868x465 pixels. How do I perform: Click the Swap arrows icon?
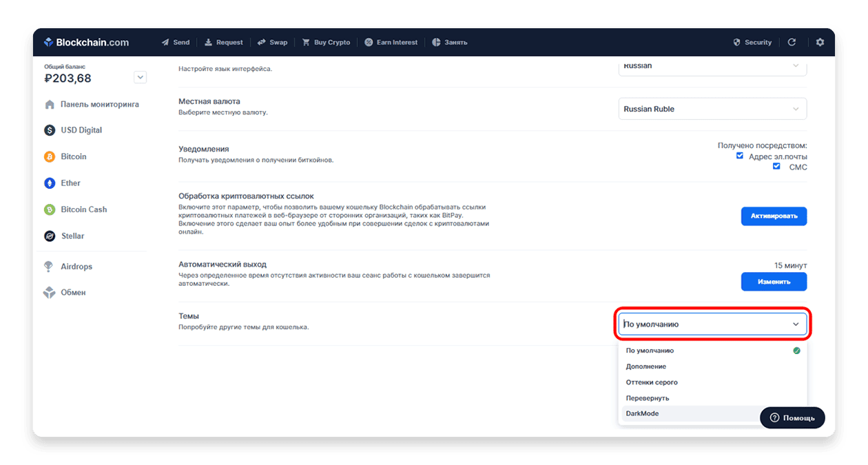click(261, 42)
